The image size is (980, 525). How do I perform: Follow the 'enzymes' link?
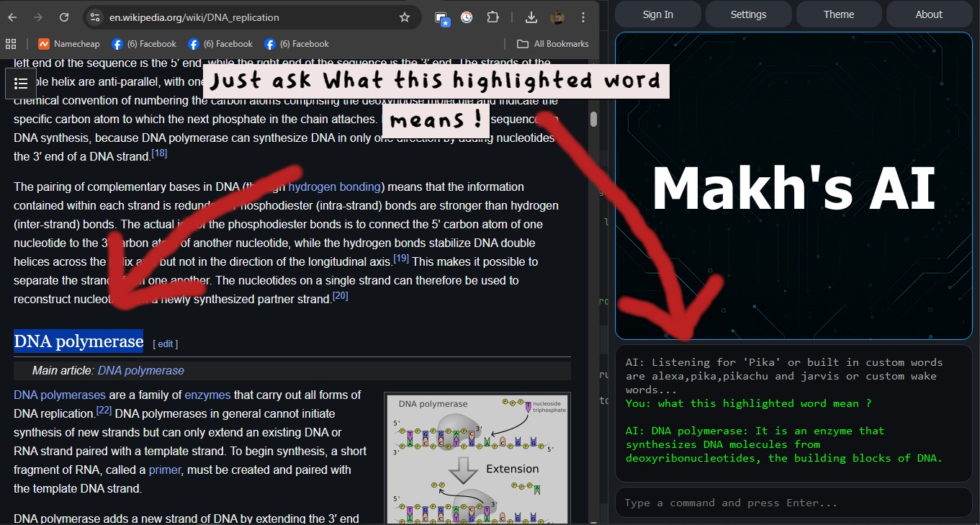point(207,395)
